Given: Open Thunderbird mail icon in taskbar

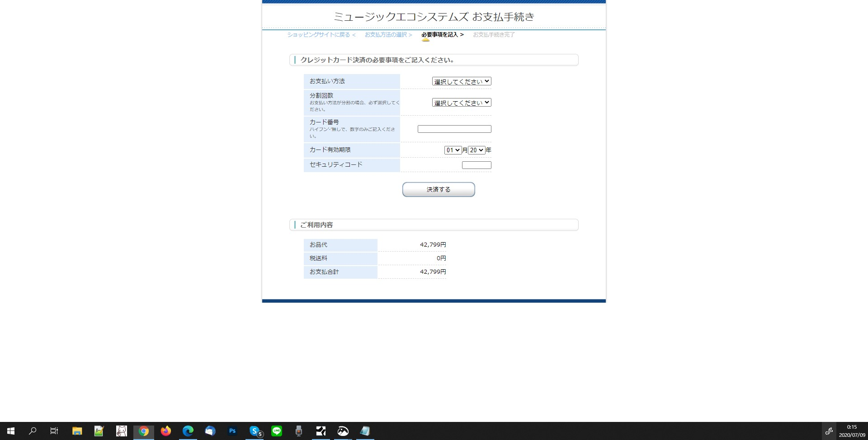Looking at the screenshot, I should [x=210, y=431].
